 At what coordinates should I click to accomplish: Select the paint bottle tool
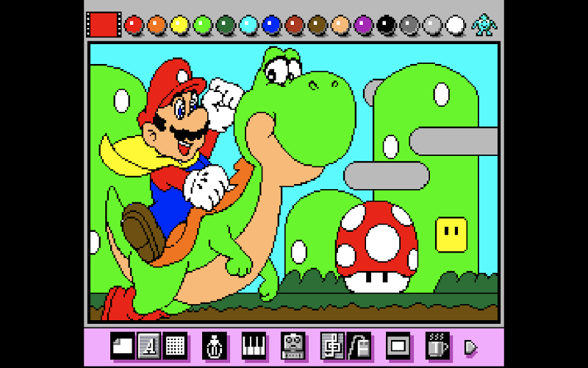pyautogui.click(x=214, y=345)
